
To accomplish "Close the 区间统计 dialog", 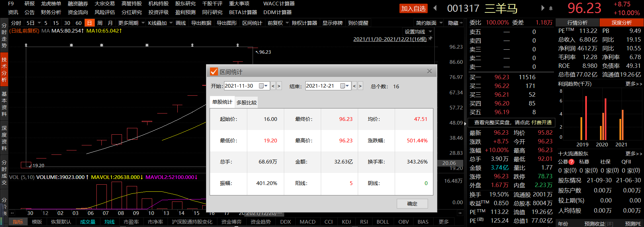I will pyautogui.click(x=429, y=71).
